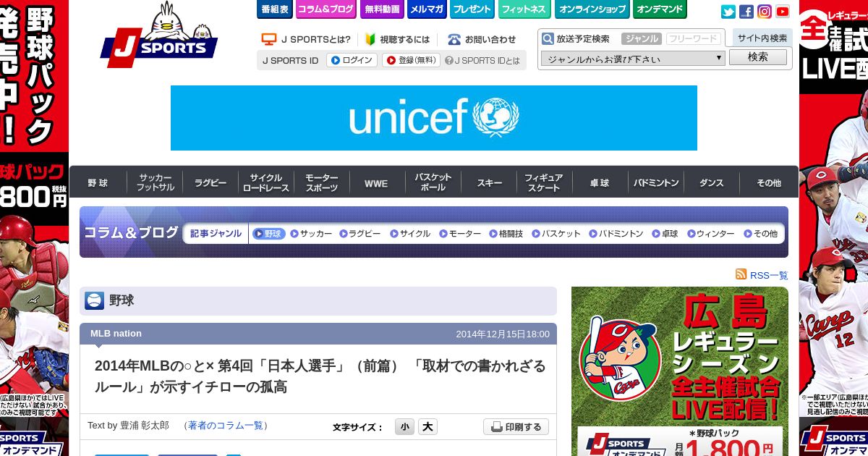The image size is (868, 456).
Task: Open the J SPORTS YouTube icon
Action: coord(783,12)
